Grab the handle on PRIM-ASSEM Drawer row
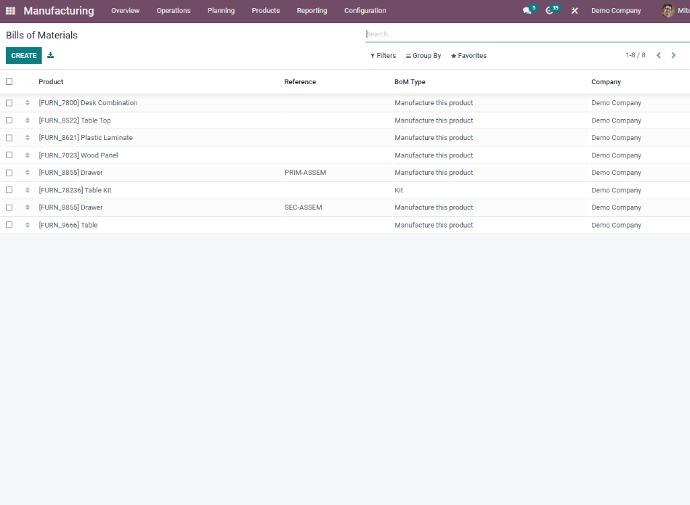 click(x=27, y=173)
